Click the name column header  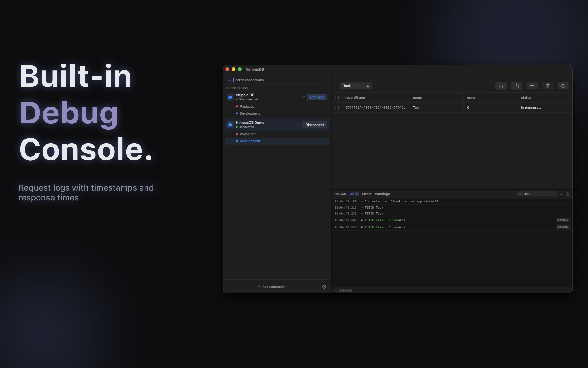tap(436, 97)
